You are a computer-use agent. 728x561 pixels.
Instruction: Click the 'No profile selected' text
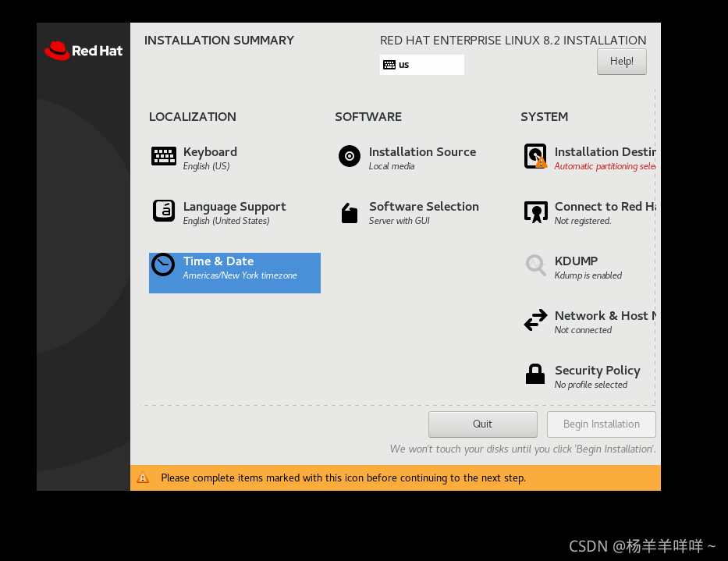tap(591, 385)
